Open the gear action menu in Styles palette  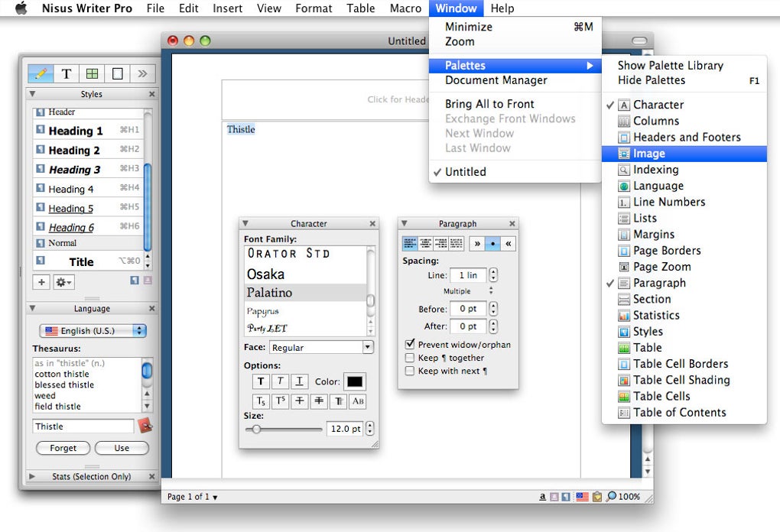point(63,282)
